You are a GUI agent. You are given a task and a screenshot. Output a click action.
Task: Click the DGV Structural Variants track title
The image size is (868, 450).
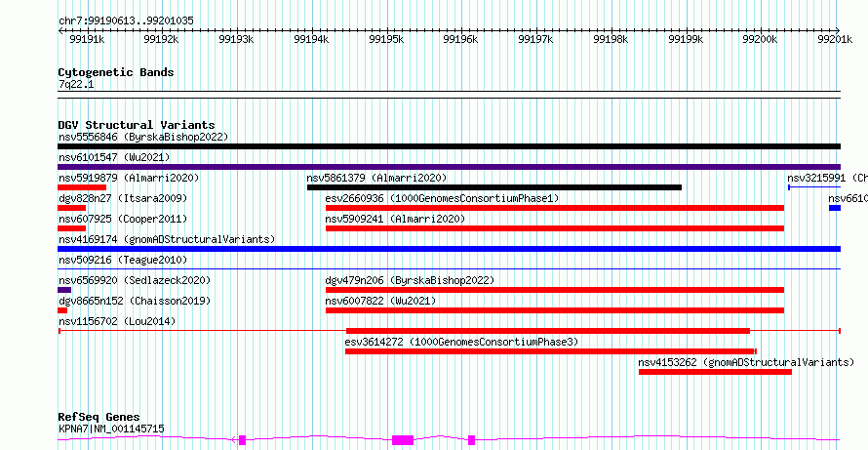(137, 125)
